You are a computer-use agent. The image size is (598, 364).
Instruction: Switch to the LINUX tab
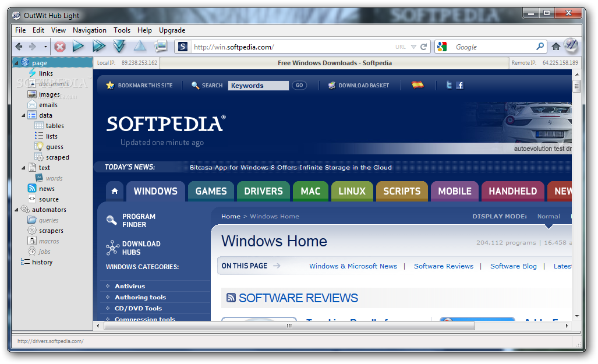pos(352,191)
